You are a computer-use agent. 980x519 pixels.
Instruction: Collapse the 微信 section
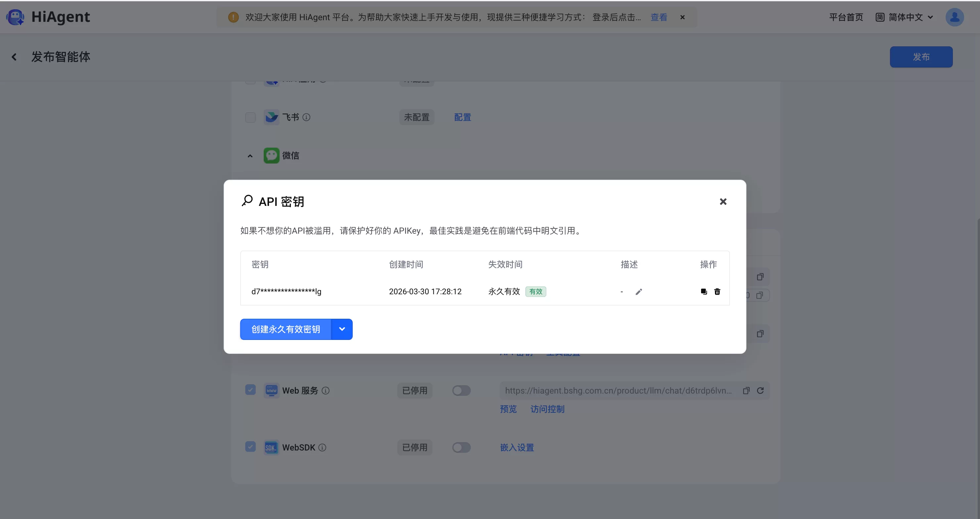[x=250, y=156]
